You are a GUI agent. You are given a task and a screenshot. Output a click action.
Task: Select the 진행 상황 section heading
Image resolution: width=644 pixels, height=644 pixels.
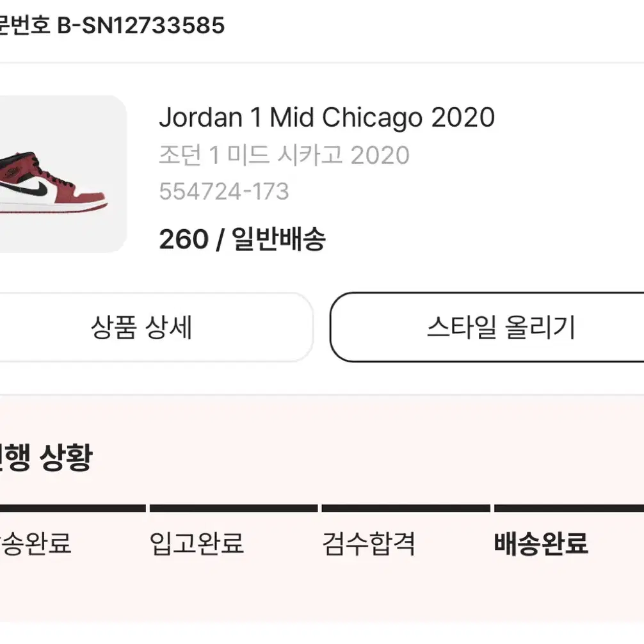(x=45, y=457)
